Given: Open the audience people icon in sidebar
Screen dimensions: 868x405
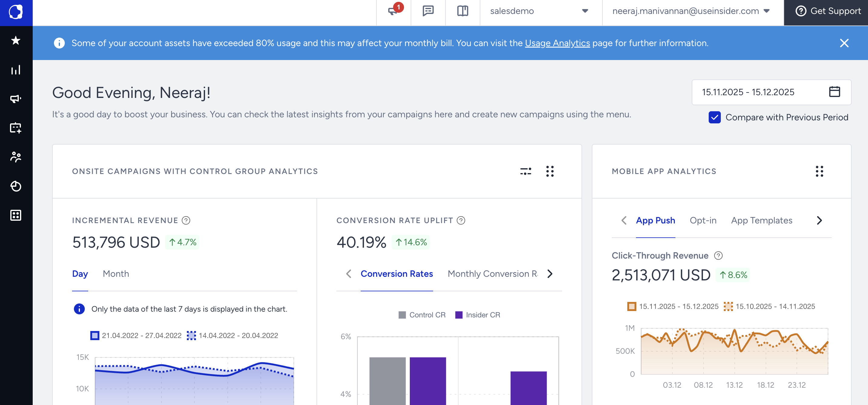Looking at the screenshot, I should pos(16,157).
